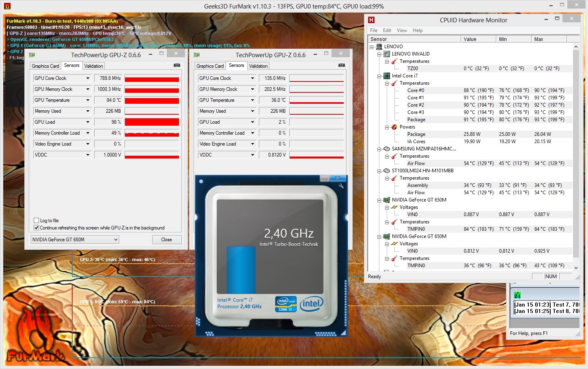Viewport: 588px width, 369px height.
Task: Click the 789.8 MHz core clock value field
Action: [108, 78]
